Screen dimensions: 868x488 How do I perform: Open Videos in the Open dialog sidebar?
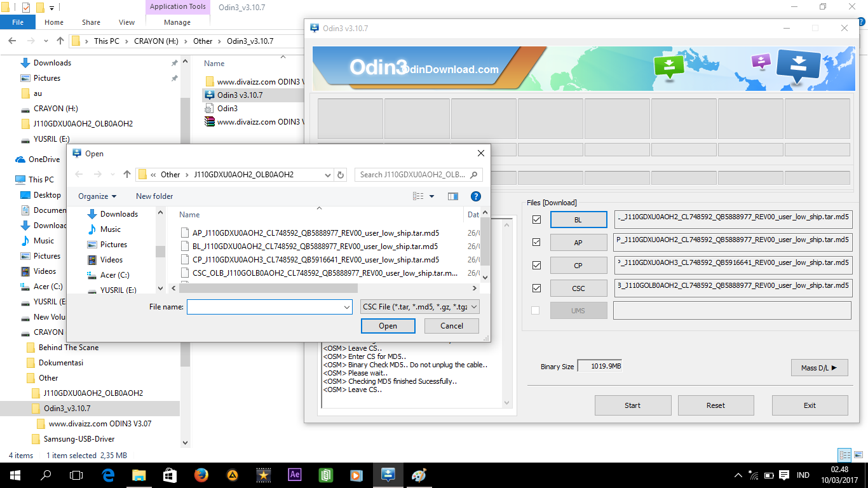tap(111, 260)
